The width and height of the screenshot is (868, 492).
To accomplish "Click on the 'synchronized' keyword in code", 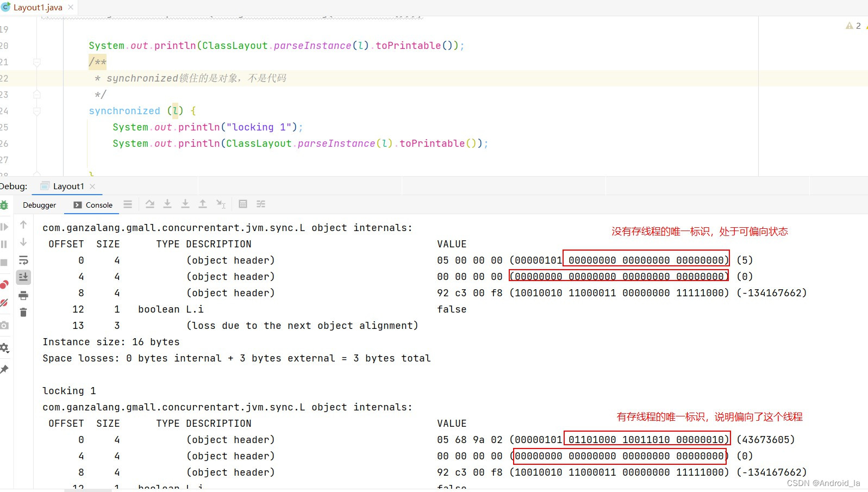I will click(124, 111).
